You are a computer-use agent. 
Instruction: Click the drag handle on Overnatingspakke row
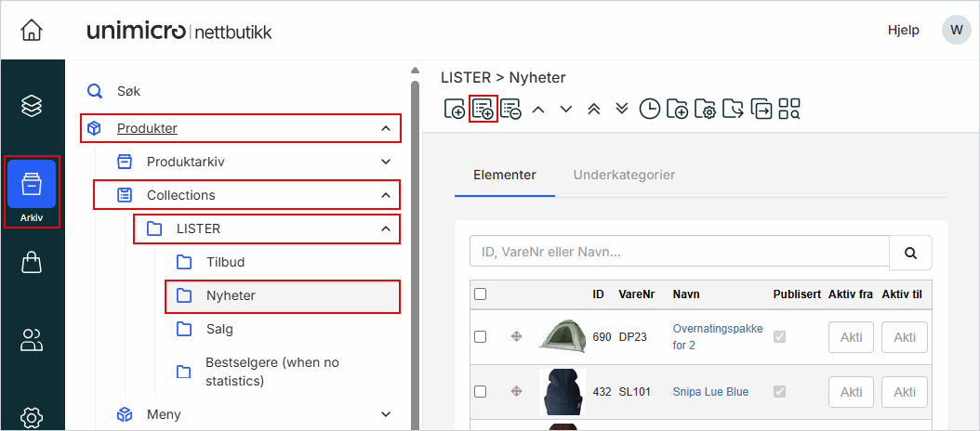[x=516, y=336]
